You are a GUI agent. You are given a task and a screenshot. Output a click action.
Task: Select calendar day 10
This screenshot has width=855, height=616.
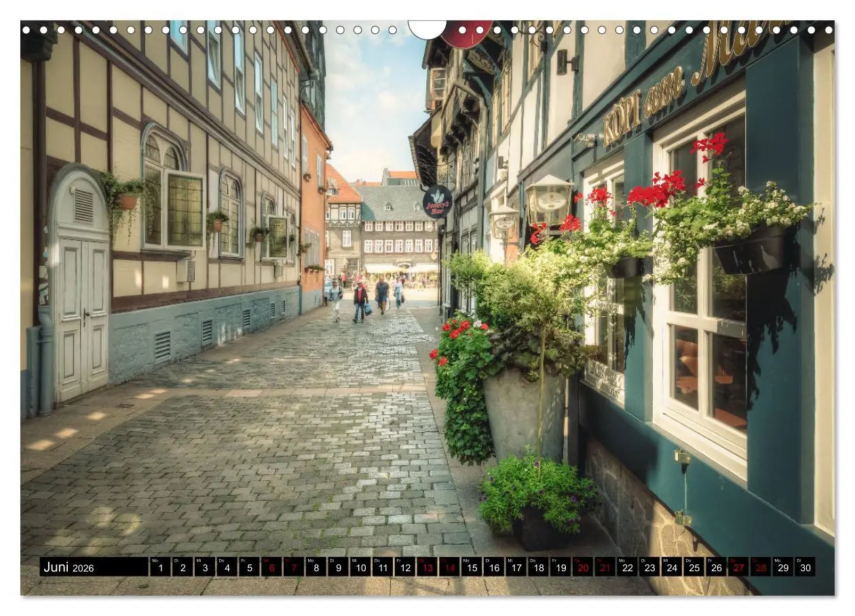click(360, 567)
